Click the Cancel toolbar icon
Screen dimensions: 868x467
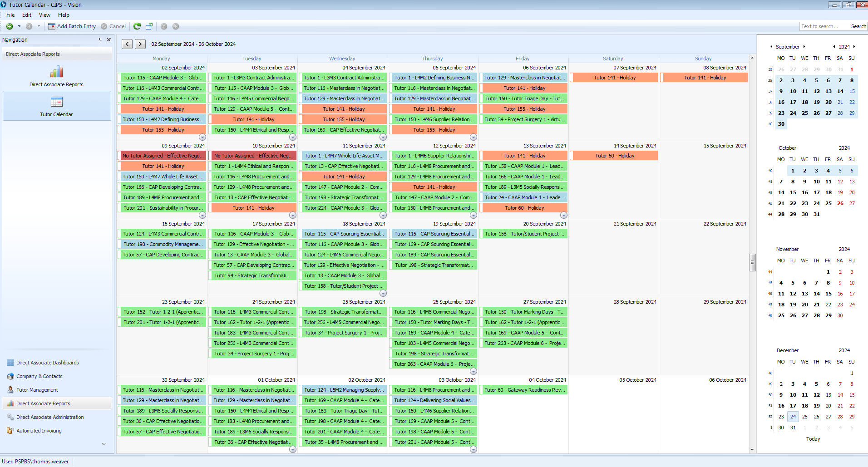pos(104,26)
